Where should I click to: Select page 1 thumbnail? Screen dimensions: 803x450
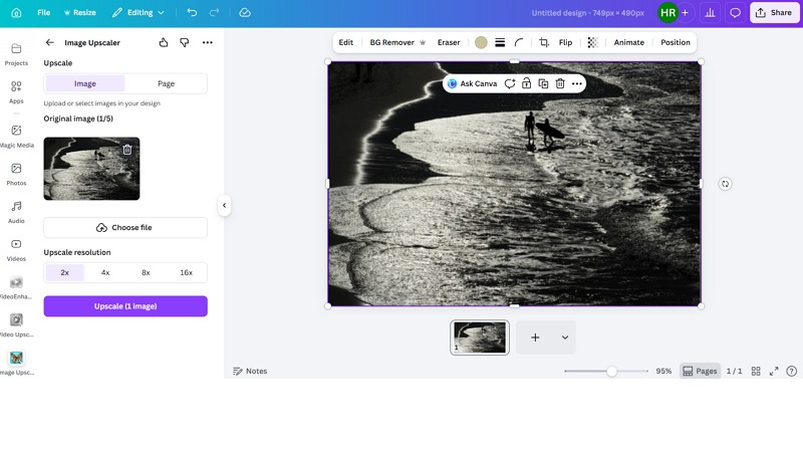[x=480, y=337]
